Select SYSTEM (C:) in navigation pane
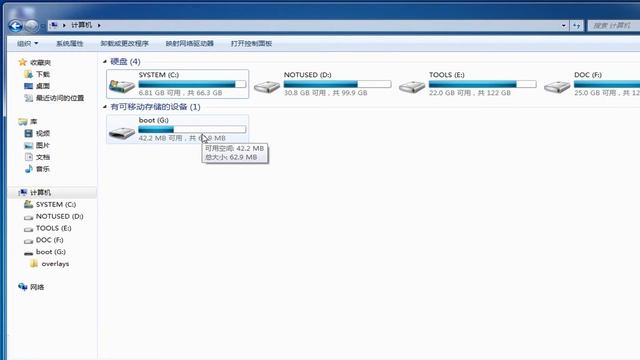Image resolution: width=640 pixels, height=360 pixels. [50, 204]
